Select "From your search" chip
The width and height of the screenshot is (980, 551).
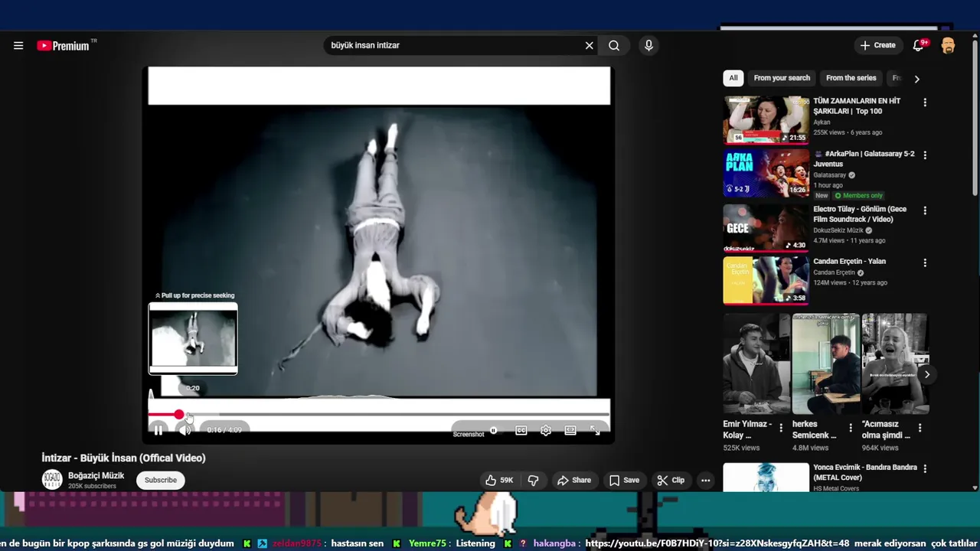point(782,78)
